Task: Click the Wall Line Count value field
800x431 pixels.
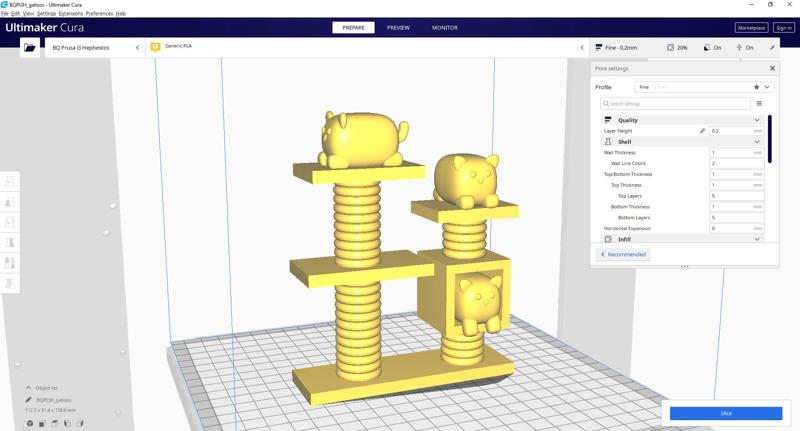Action: (737, 163)
